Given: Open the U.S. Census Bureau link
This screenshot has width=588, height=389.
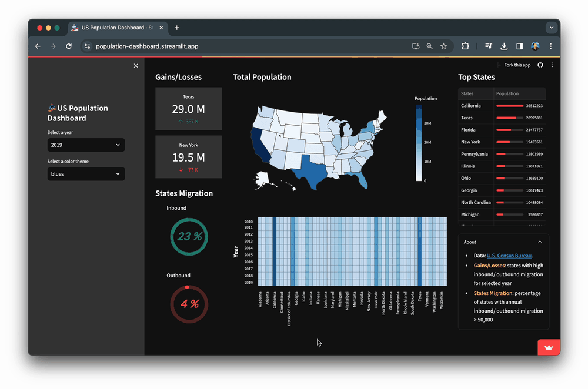Looking at the screenshot, I should coord(509,256).
